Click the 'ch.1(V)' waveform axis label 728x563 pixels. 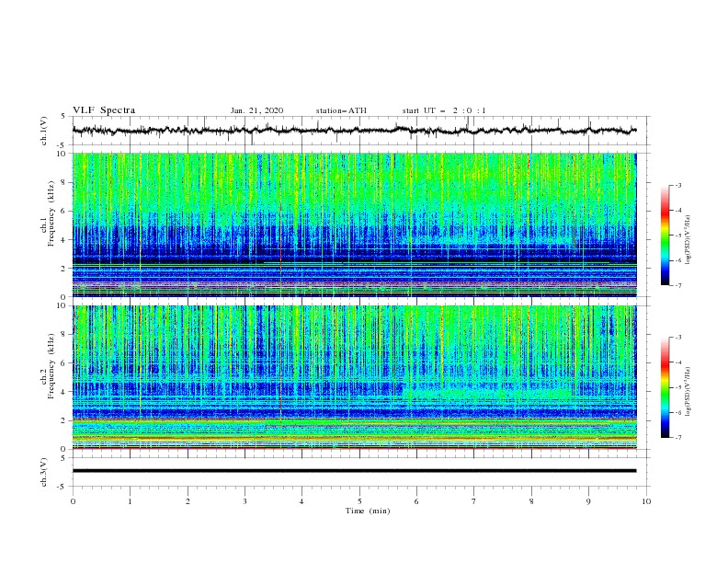click(44, 131)
